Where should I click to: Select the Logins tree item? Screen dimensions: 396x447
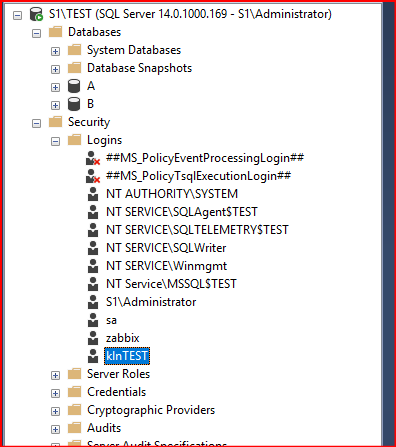[104, 140]
